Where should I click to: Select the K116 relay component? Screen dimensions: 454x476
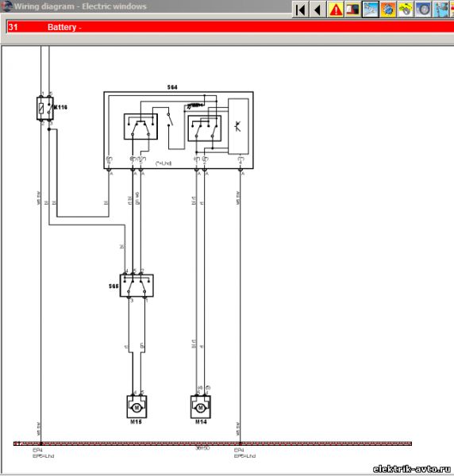45,109
